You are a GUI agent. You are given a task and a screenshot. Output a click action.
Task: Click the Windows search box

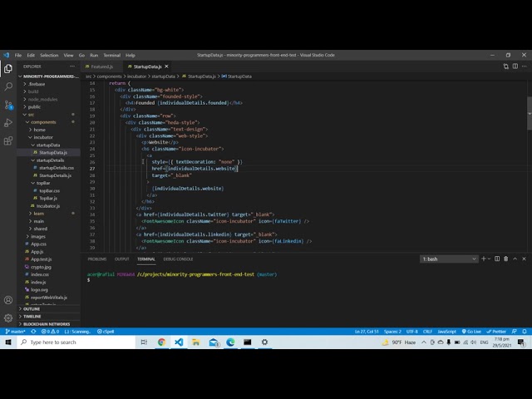click(x=76, y=342)
